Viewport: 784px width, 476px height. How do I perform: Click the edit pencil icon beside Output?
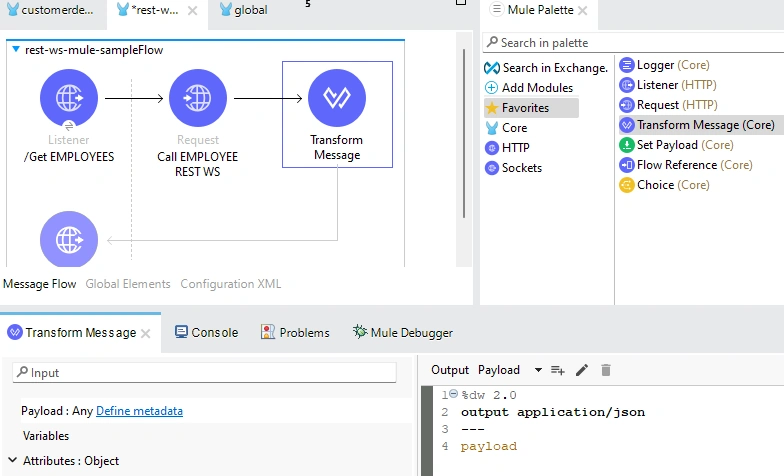pyautogui.click(x=582, y=370)
